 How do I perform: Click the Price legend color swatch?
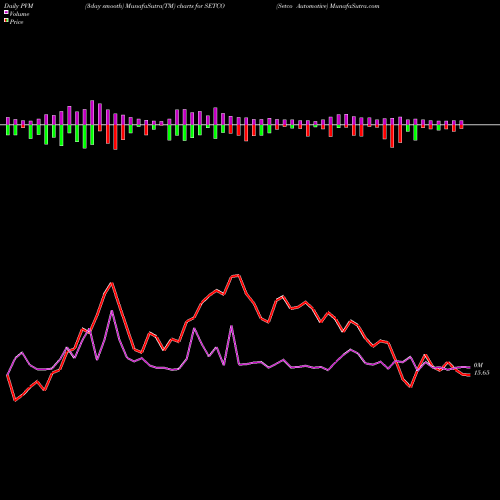(6, 21)
